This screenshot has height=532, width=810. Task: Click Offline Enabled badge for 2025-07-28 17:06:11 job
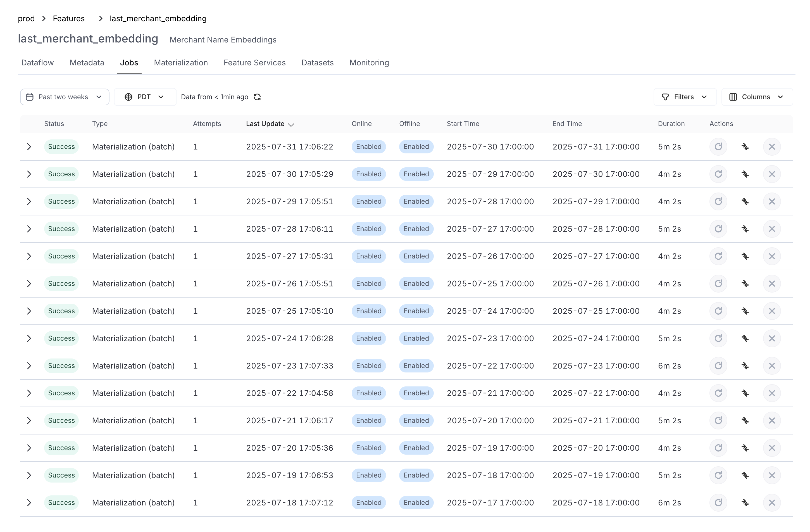(x=416, y=229)
